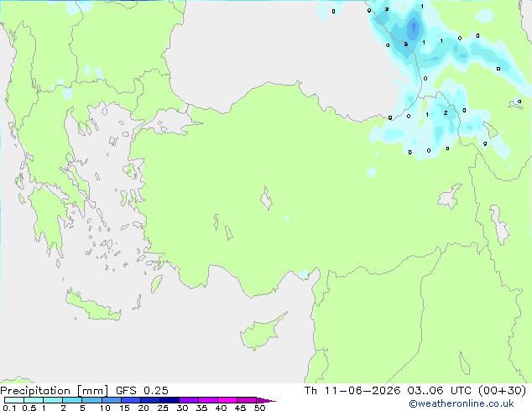Pick the 35–40 mm legend swatch
Viewport: 532px width, 411px height.
[208, 400]
